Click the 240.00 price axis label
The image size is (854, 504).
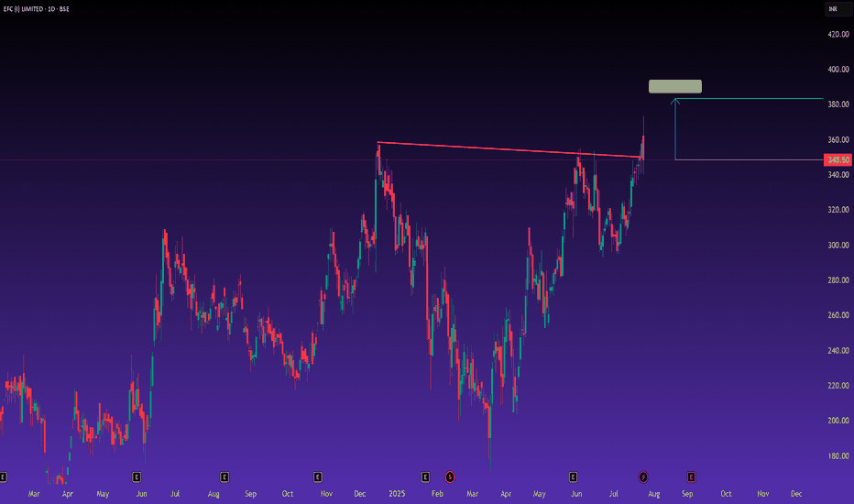(838, 350)
